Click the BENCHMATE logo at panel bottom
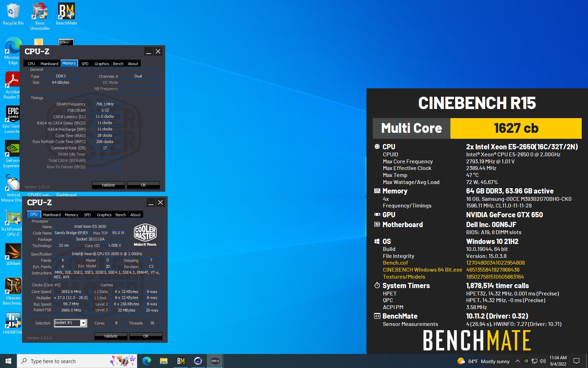Viewport: 588px width, 368px height. [x=477, y=340]
